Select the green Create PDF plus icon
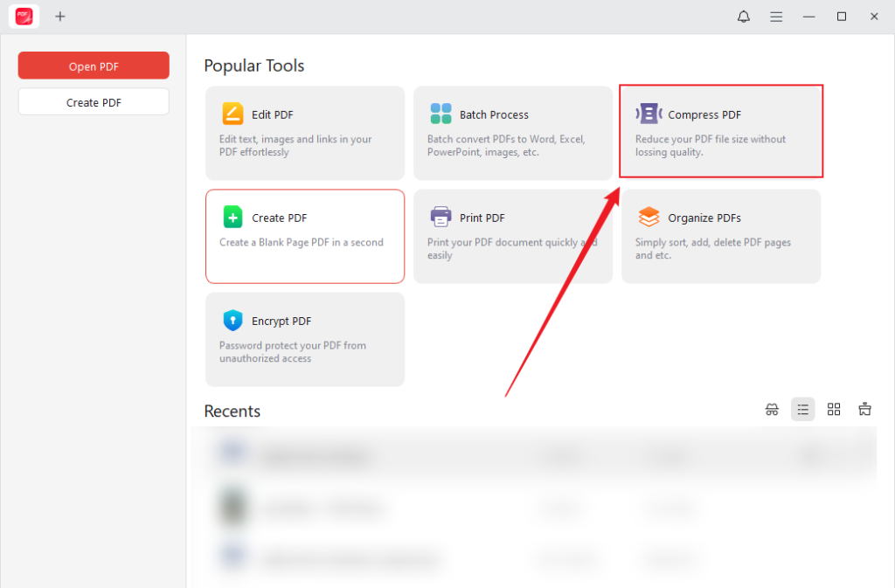The width and height of the screenshot is (895, 588). [232, 217]
